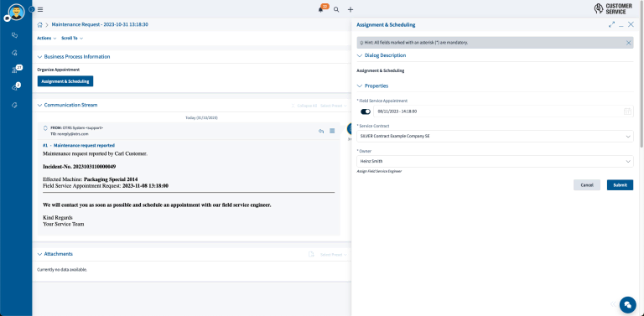The height and width of the screenshot is (316, 644).
Task: Open the chat bubble button at bottom right
Action: 627,304
